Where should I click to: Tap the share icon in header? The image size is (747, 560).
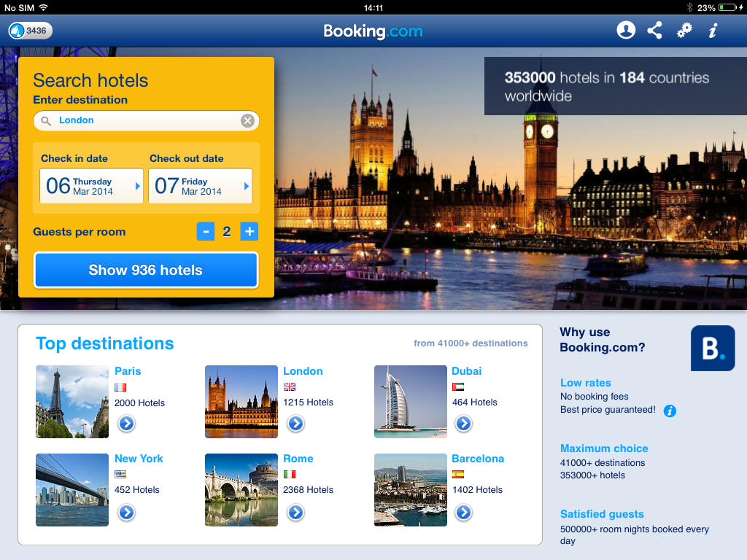click(654, 30)
